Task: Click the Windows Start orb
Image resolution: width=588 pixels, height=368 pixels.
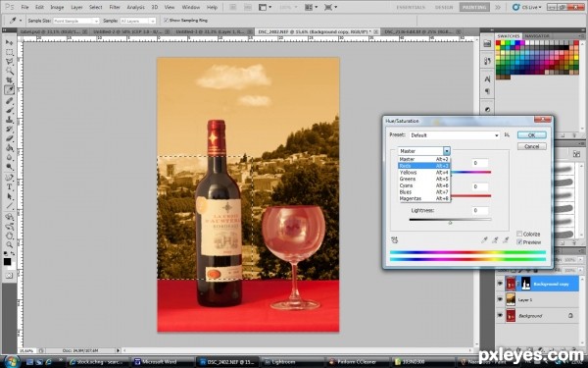Action: [12, 361]
